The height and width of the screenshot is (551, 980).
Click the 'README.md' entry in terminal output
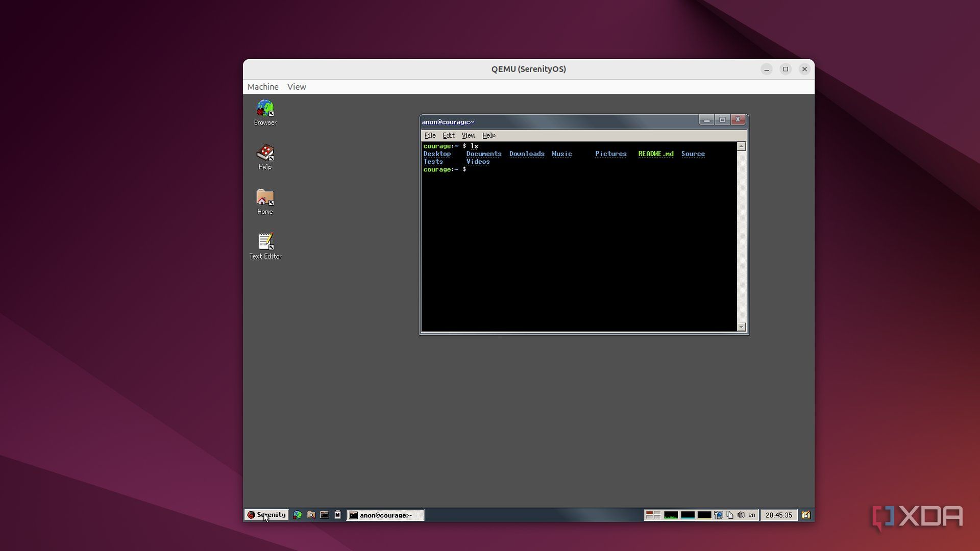click(x=656, y=154)
